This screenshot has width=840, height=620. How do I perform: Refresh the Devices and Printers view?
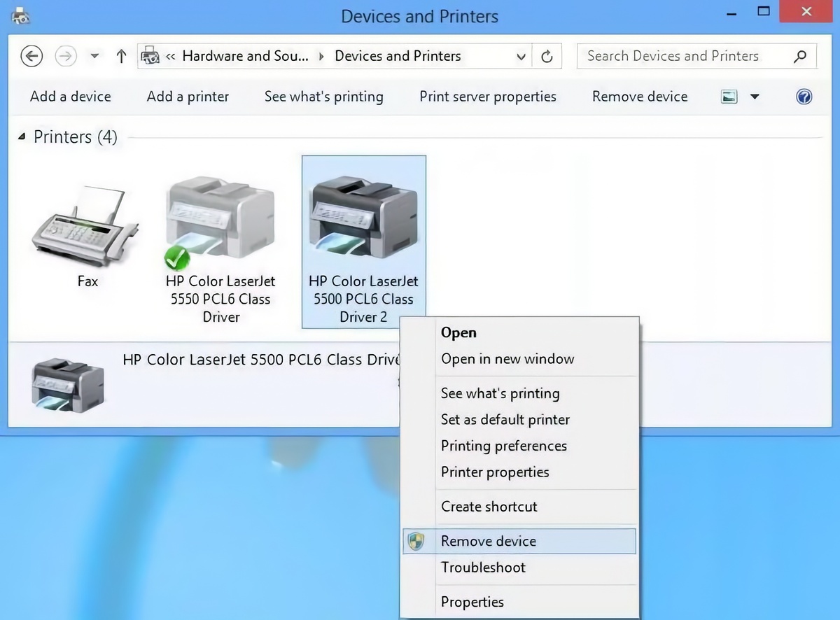tap(547, 56)
